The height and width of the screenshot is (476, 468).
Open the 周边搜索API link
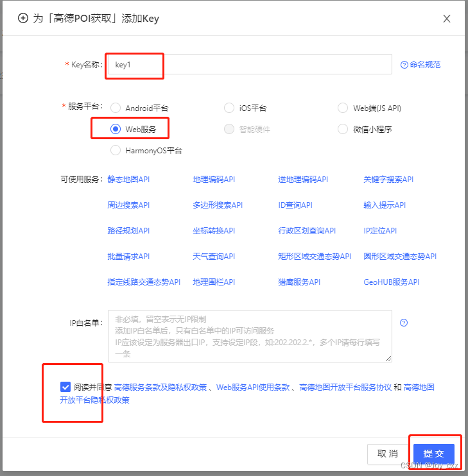(128, 205)
